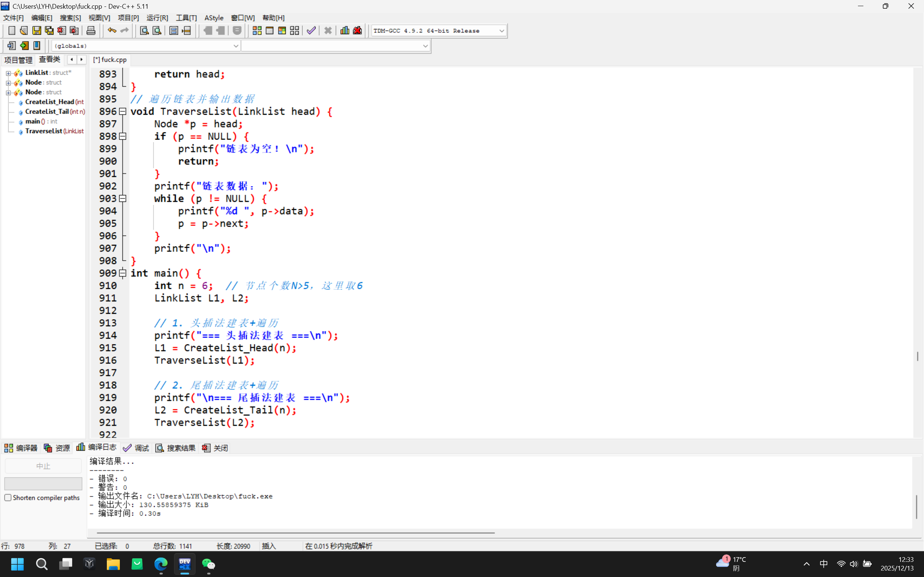Screen dimensions: 924x577
Task: Select TraverseList in the class browser
Action: coord(44,131)
